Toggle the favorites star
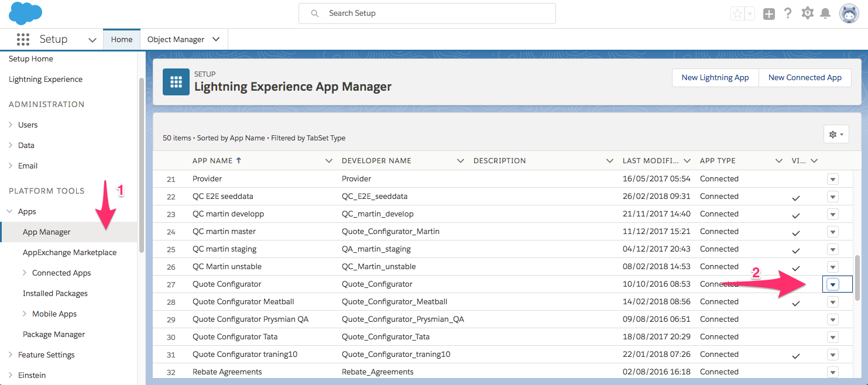Image resolution: width=868 pixels, height=385 pixels. 737,12
